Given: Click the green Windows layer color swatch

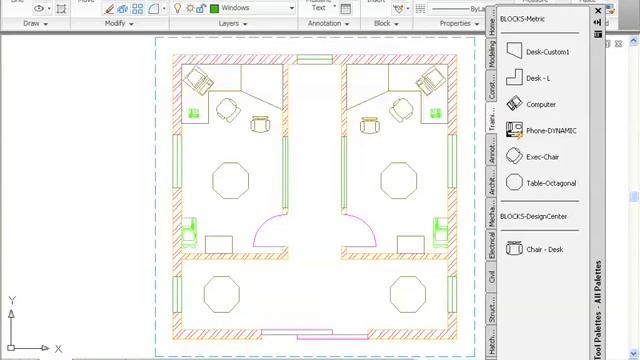Looking at the screenshot, I should pos(214,8).
